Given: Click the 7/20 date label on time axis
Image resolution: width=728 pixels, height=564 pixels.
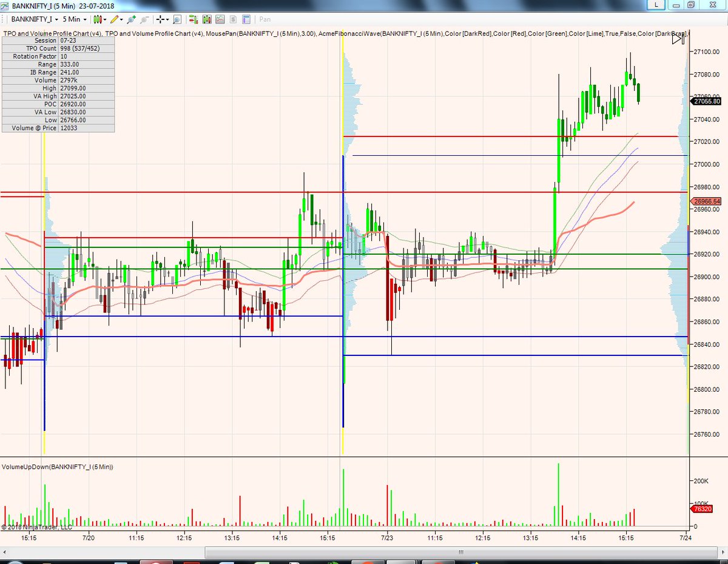Looking at the screenshot, I should (x=89, y=537).
